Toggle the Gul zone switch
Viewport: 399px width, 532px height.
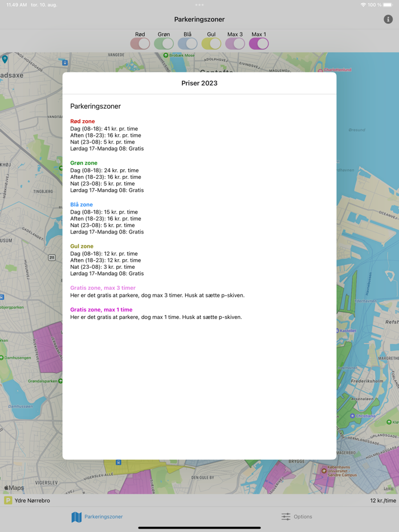point(211,44)
